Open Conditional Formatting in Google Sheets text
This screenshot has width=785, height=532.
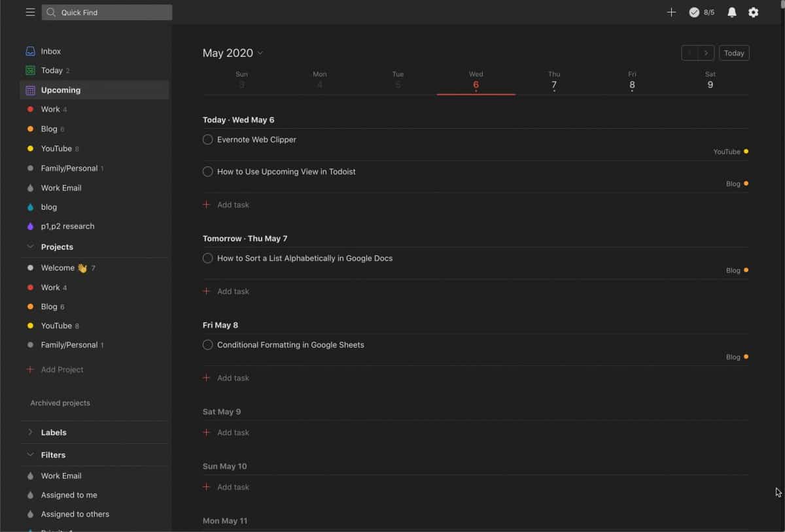point(290,344)
